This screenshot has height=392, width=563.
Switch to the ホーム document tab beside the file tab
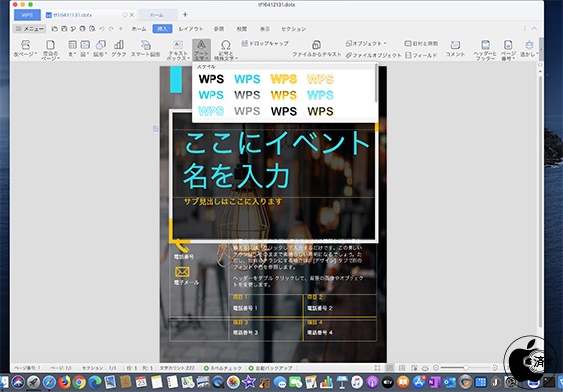tap(158, 15)
